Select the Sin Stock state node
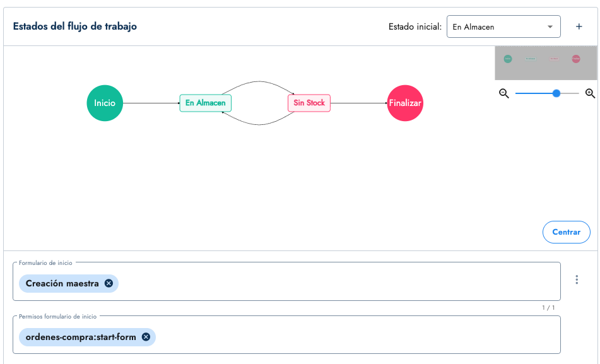Image resolution: width=600 pixels, height=364 pixels. tap(309, 103)
